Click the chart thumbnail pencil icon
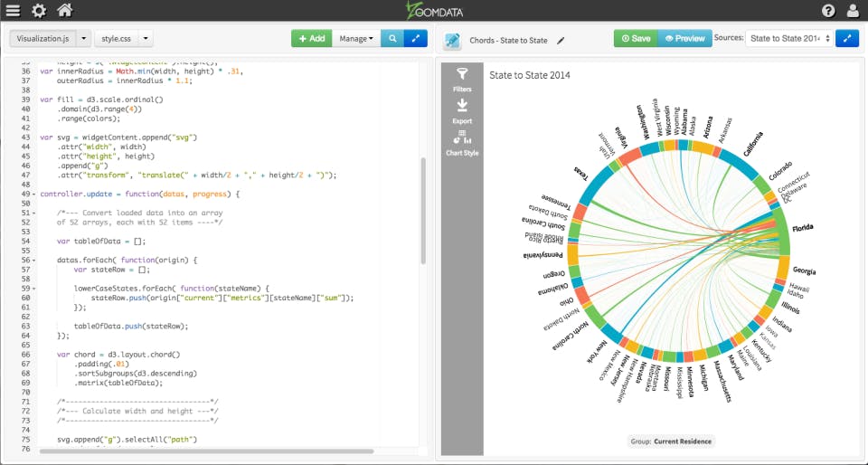 click(x=452, y=40)
